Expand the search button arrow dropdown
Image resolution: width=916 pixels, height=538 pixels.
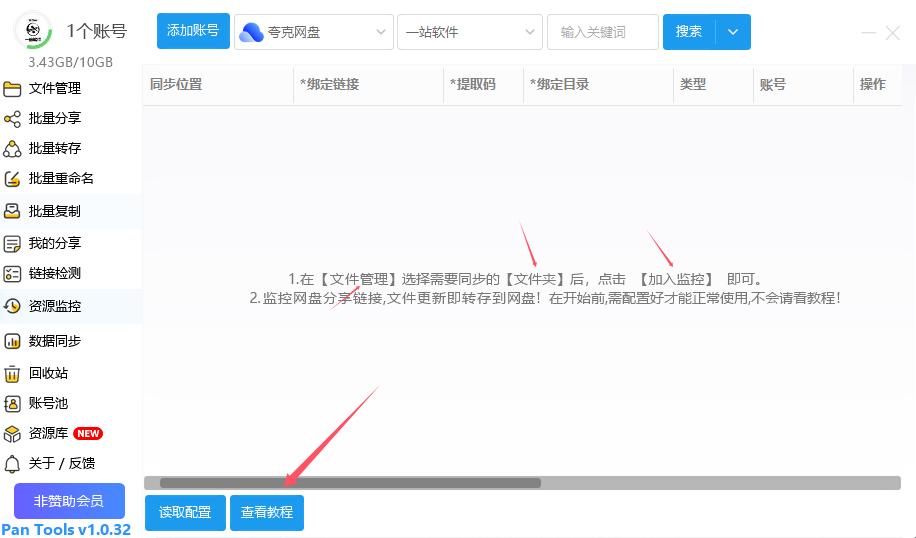pos(733,32)
